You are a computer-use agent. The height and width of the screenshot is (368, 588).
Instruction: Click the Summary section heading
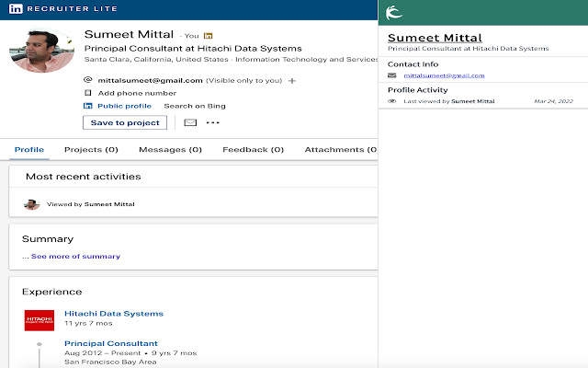tap(48, 239)
